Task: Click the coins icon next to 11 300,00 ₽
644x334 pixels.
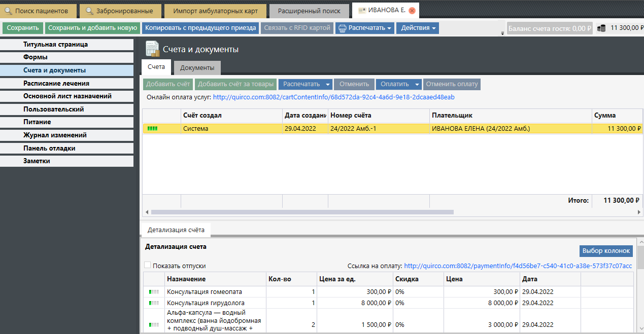Action: click(601, 28)
